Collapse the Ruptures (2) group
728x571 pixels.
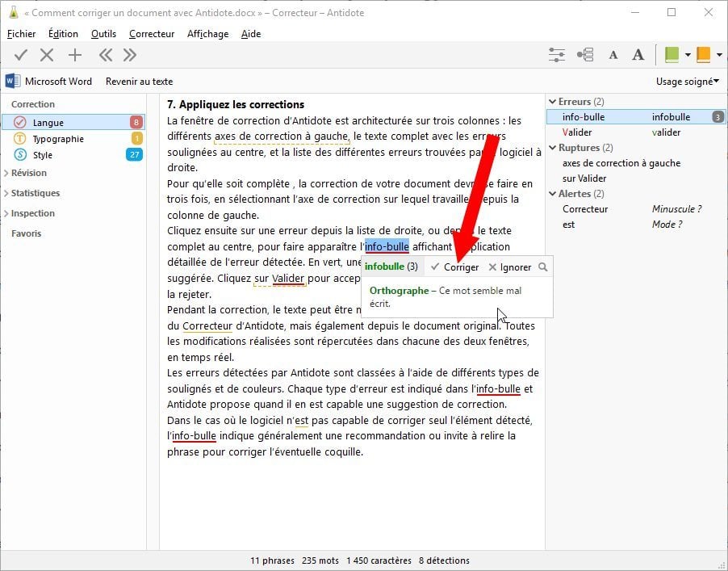[x=553, y=148]
